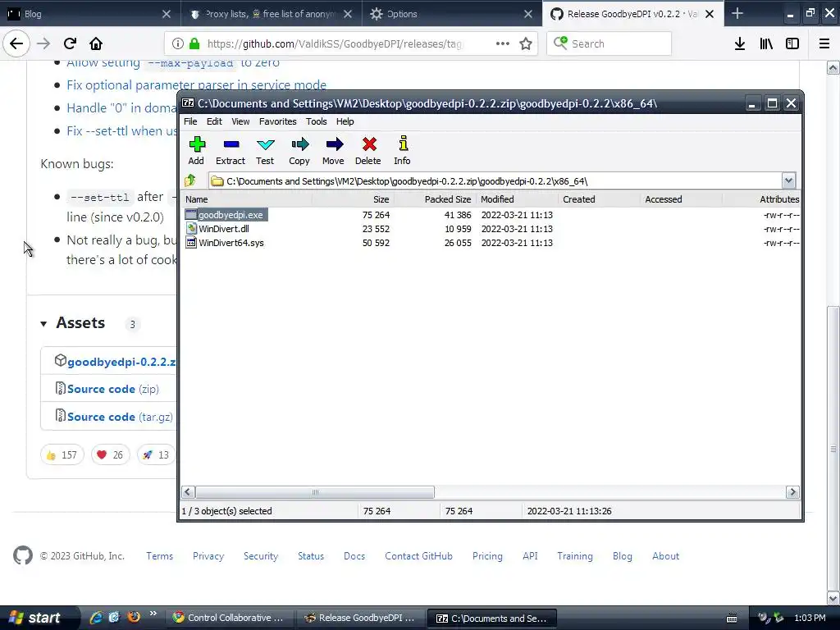The image size is (840, 630).
Task: Switch to Release GoodbyeDPI taskbar item
Action: [361, 618]
